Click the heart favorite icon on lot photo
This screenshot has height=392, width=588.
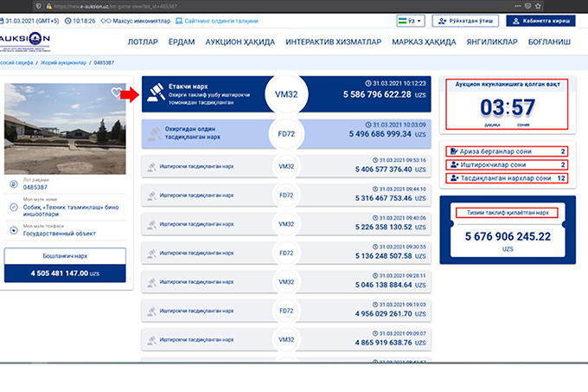tap(117, 93)
